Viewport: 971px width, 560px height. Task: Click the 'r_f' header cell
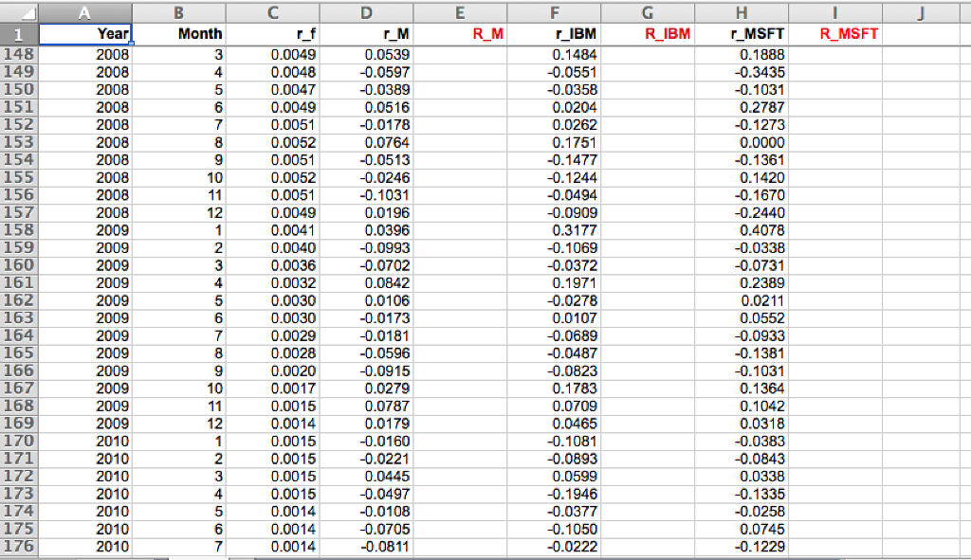272,34
